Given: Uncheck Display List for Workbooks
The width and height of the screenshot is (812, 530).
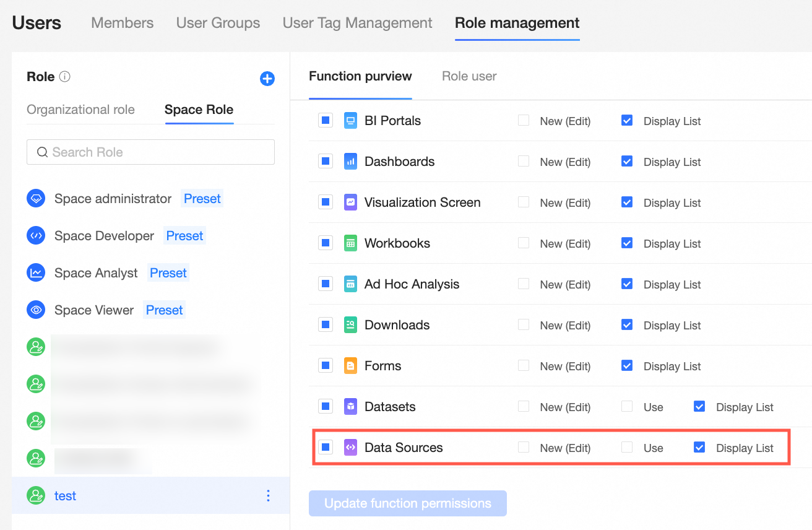Looking at the screenshot, I should tap(627, 243).
